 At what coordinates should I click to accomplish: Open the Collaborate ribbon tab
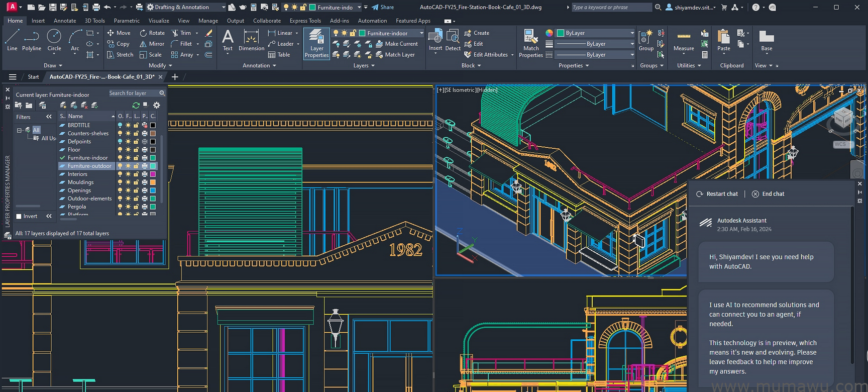[267, 21]
